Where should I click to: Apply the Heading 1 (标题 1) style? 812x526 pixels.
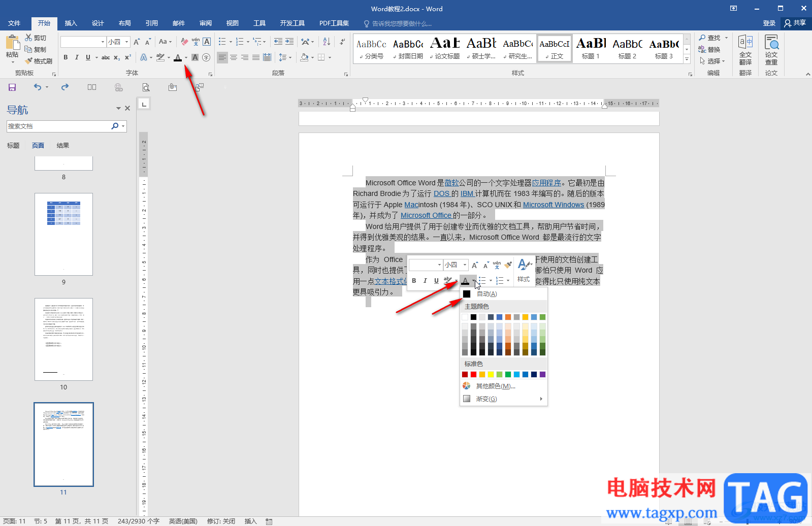tap(591, 49)
